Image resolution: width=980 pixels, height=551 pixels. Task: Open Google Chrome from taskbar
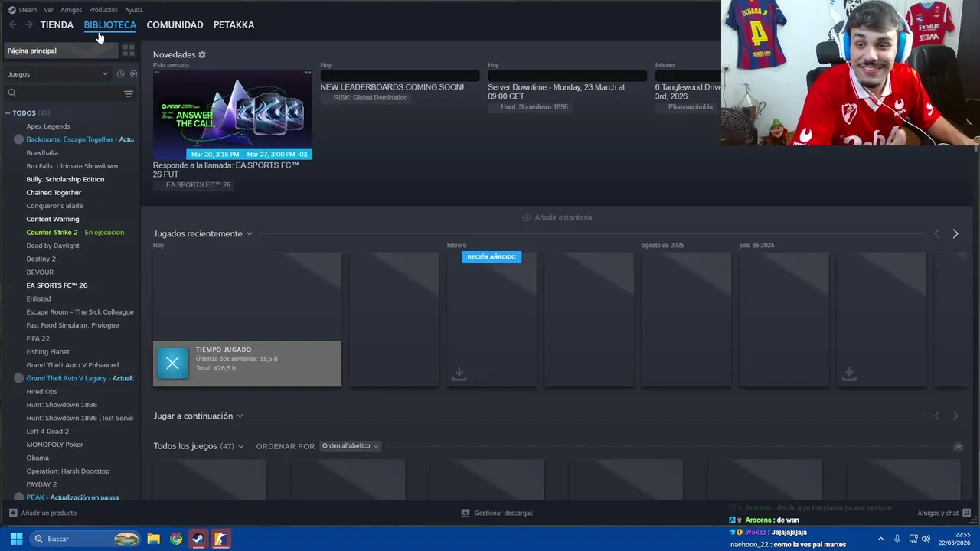point(176,539)
